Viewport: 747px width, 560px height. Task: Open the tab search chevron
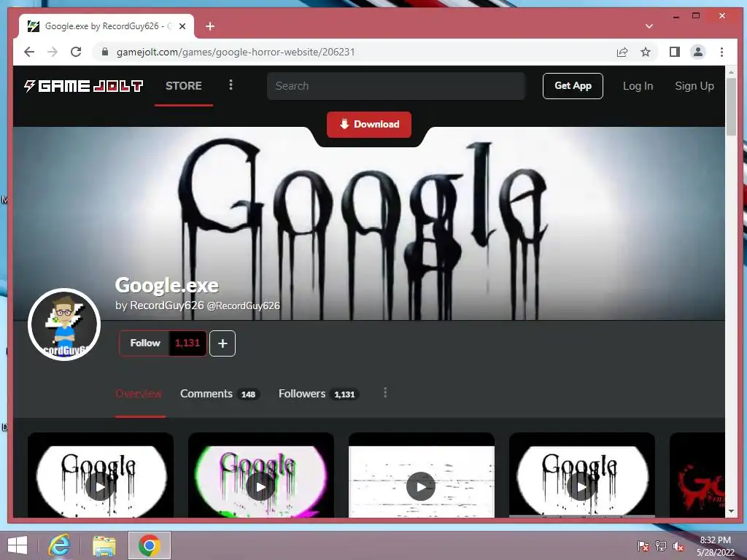click(x=649, y=26)
